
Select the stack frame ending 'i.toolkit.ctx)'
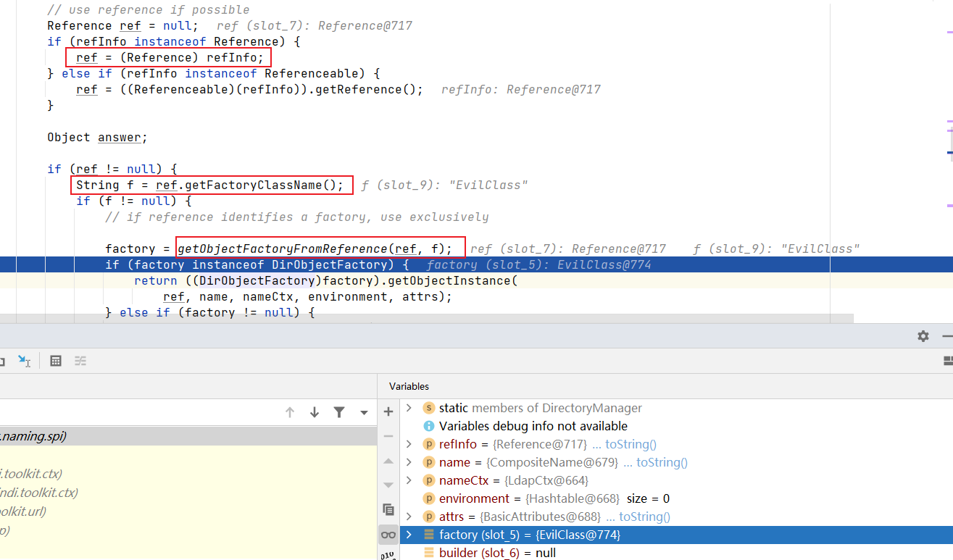[188, 474]
